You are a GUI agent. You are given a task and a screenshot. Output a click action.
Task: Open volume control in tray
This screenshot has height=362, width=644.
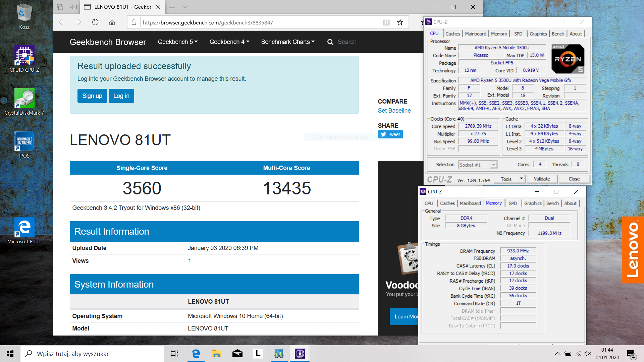[588, 354]
